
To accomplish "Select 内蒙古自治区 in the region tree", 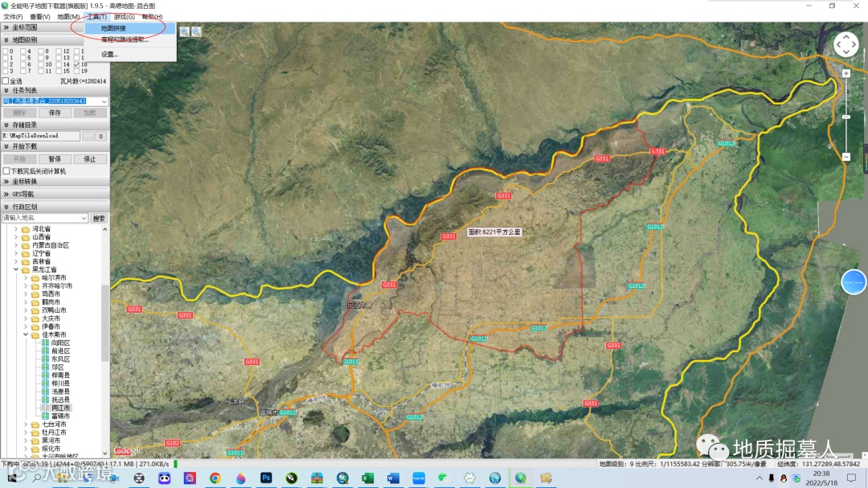I will point(51,245).
